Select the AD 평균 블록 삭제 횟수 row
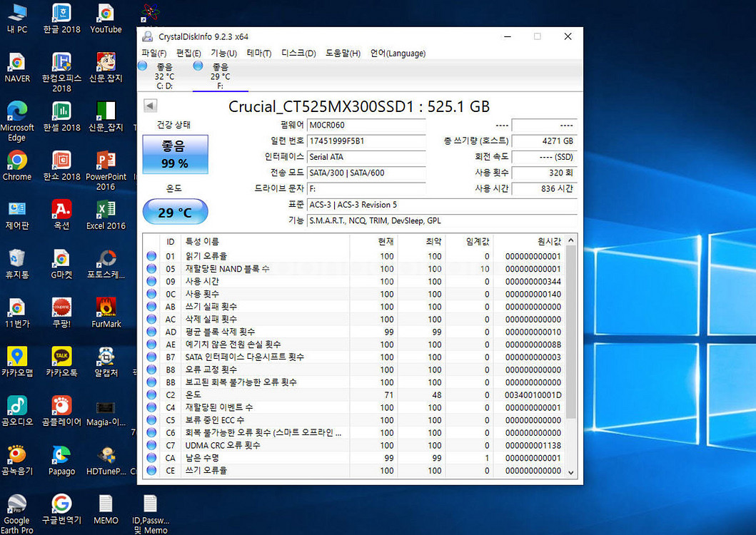Viewport: 756px width, 535px height. pyautogui.click(x=354, y=332)
